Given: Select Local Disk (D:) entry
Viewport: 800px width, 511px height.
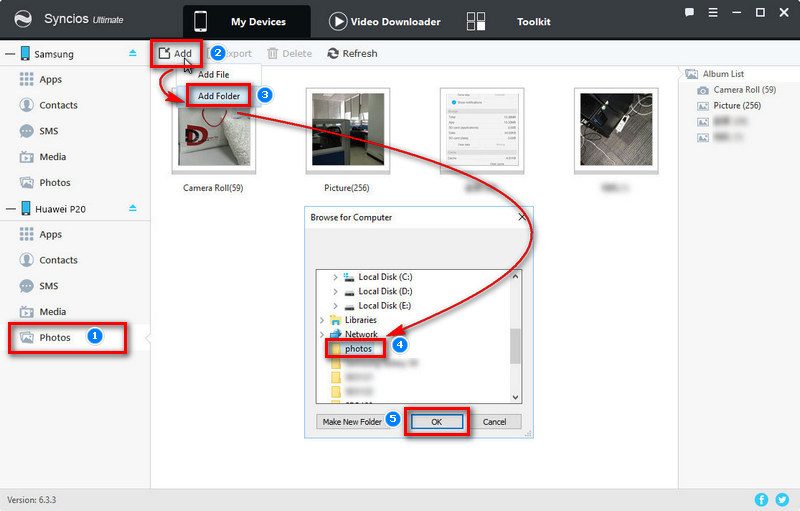Looking at the screenshot, I should coord(385,291).
